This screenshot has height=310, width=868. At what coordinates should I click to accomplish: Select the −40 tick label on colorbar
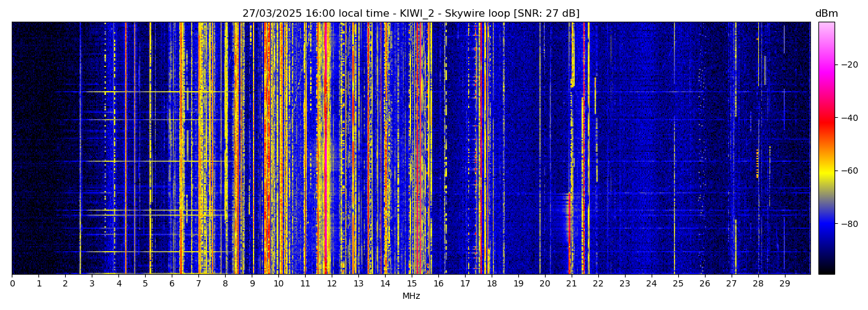tap(849, 118)
